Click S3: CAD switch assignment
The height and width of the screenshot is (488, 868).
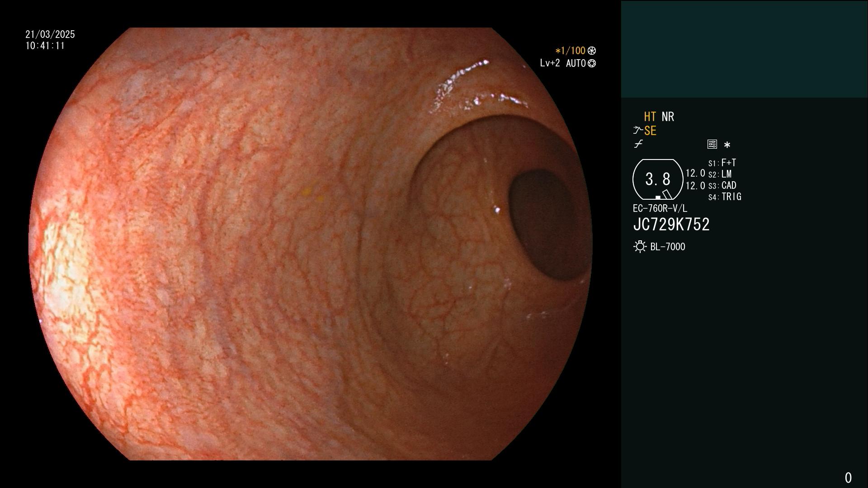722,185
